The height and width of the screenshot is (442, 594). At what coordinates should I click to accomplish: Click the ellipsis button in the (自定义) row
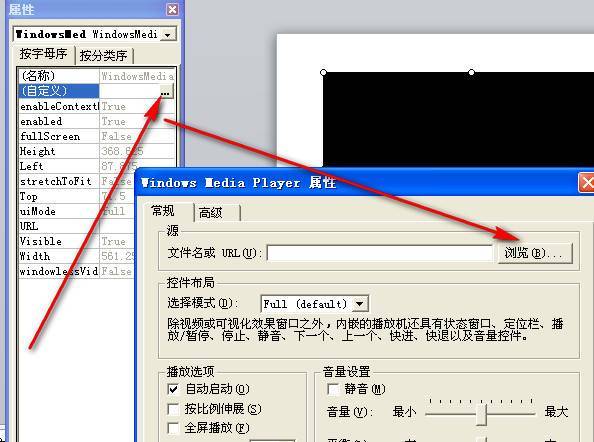tap(165, 91)
